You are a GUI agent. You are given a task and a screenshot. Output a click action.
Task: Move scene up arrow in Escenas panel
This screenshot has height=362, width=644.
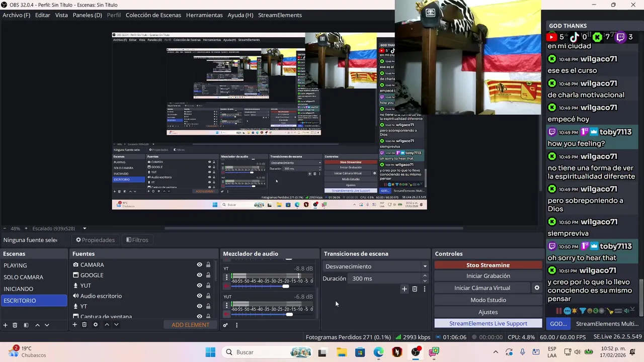[x=37, y=325]
